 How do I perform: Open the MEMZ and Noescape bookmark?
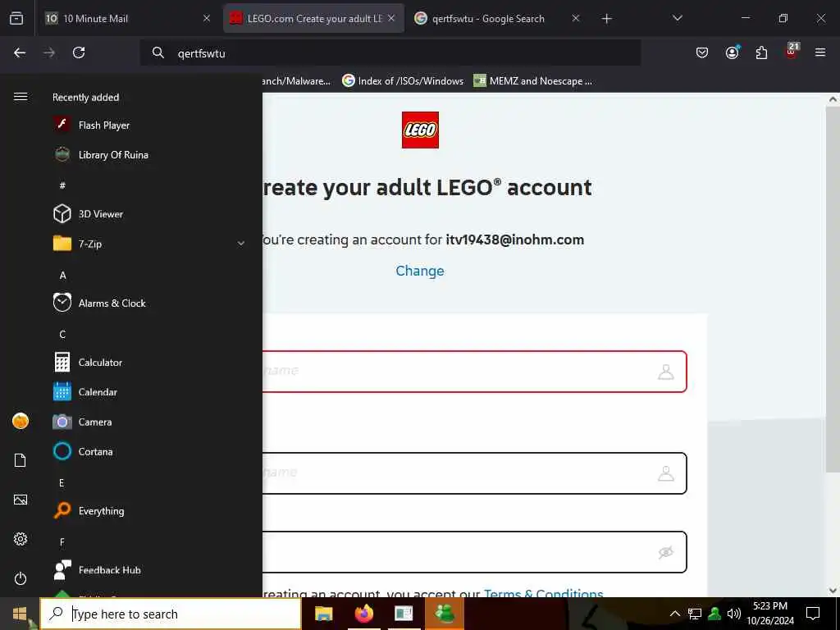tap(533, 81)
